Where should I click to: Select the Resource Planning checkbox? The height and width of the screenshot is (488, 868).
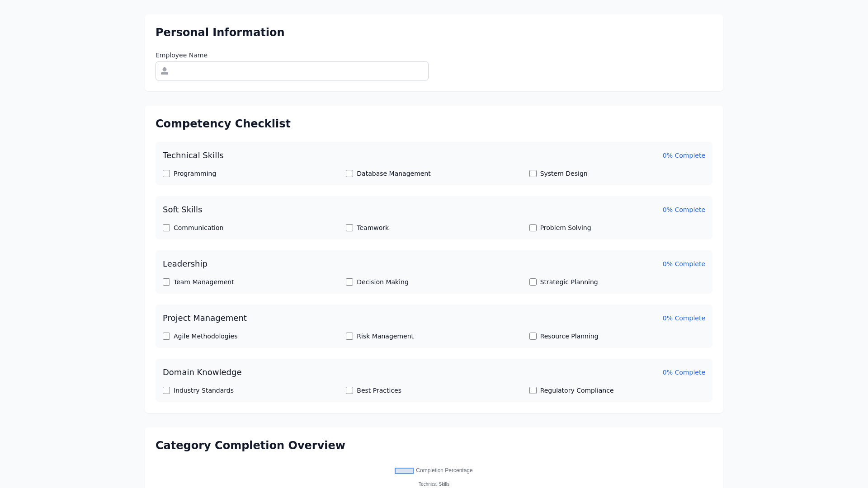533,336
